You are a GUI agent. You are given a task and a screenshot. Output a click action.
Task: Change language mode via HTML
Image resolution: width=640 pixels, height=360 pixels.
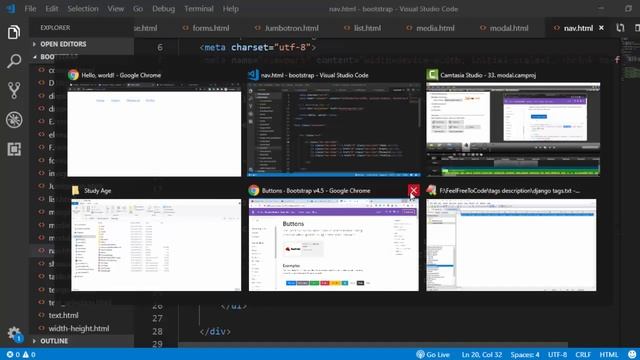(x=609, y=354)
